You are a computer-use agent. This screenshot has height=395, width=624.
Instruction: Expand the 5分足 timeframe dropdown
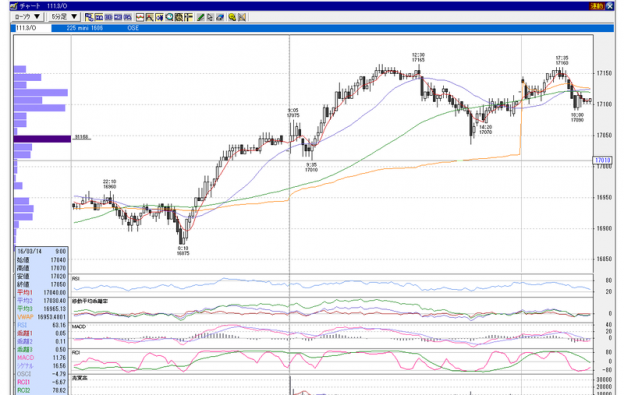pyautogui.click(x=64, y=17)
